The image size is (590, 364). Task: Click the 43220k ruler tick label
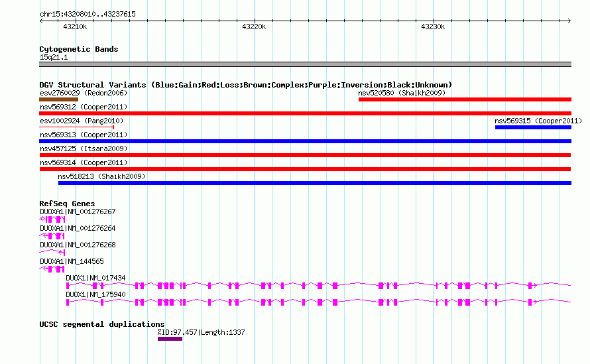point(254,27)
